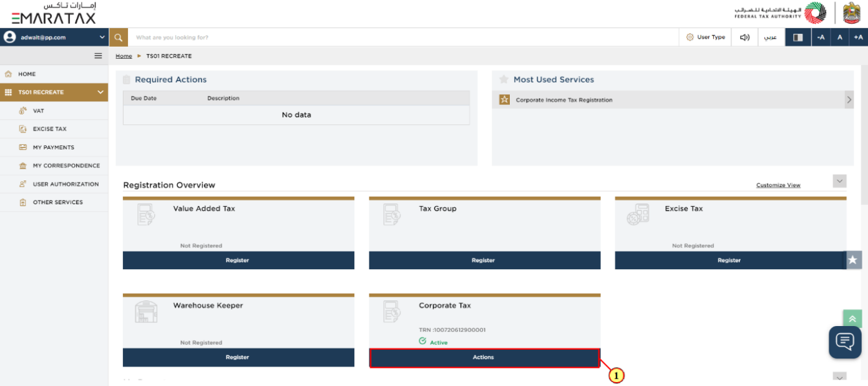This screenshot has width=868, height=386.
Task: Open Corporate Tax Actions button
Action: [484, 357]
